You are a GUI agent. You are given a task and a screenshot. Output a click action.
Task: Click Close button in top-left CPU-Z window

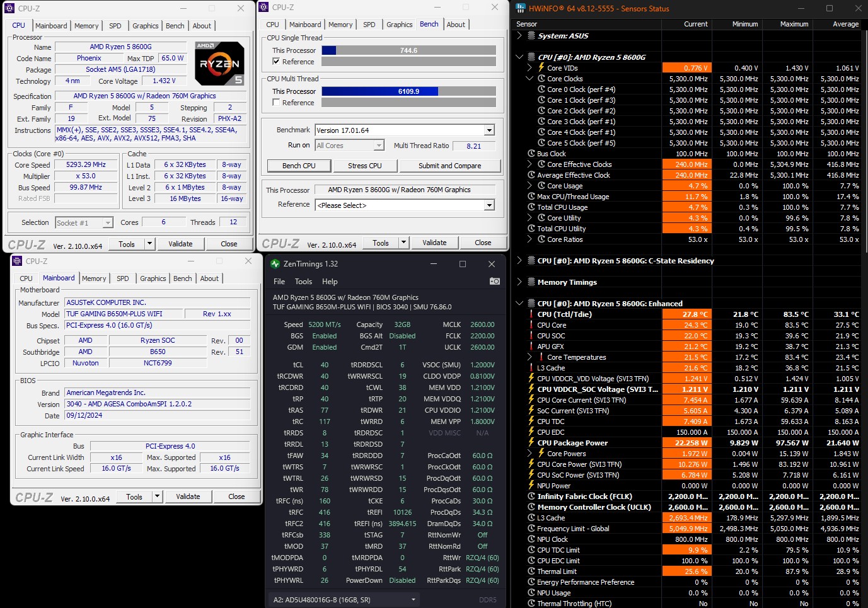point(229,244)
